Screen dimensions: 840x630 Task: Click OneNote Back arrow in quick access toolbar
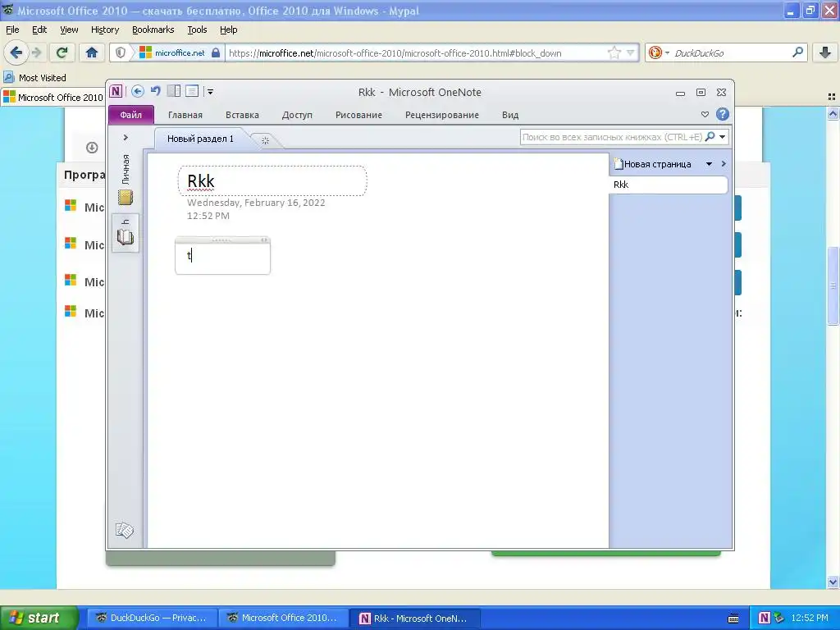[138, 92]
